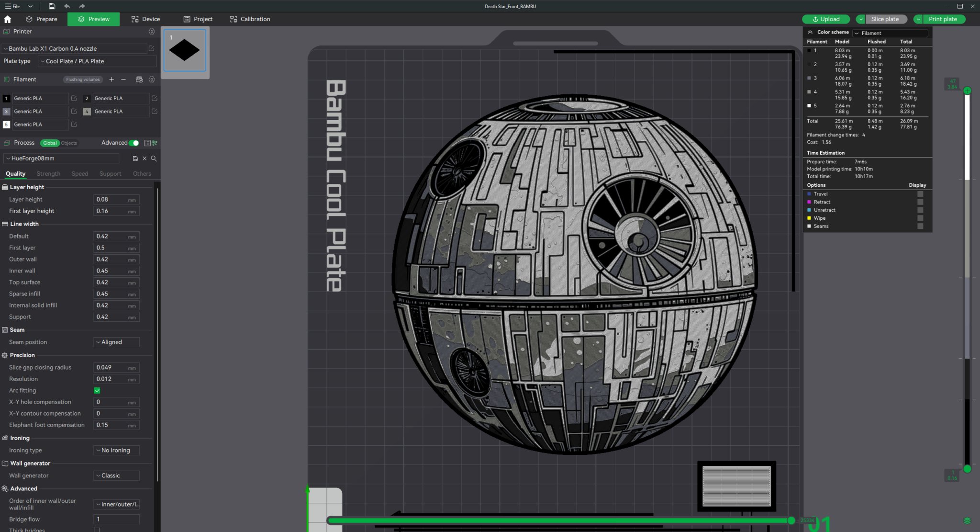
Task: Show Seams display checkbox
Action: [920, 226]
